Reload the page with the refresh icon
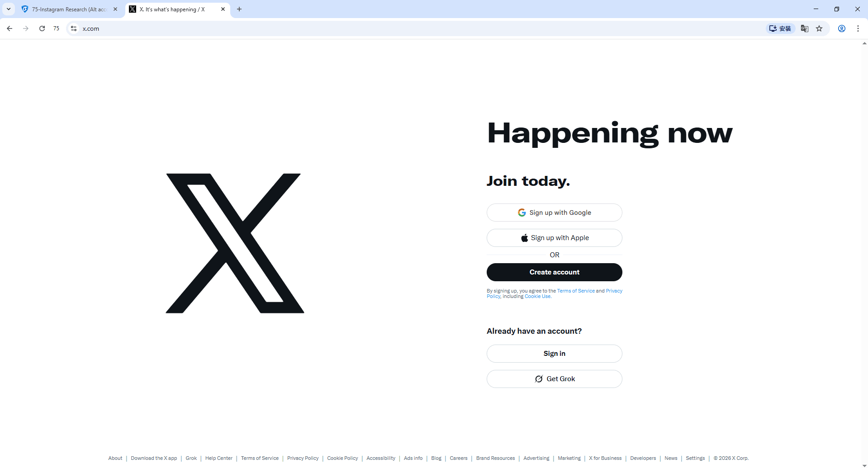The height and width of the screenshot is (468, 868). click(x=42, y=28)
